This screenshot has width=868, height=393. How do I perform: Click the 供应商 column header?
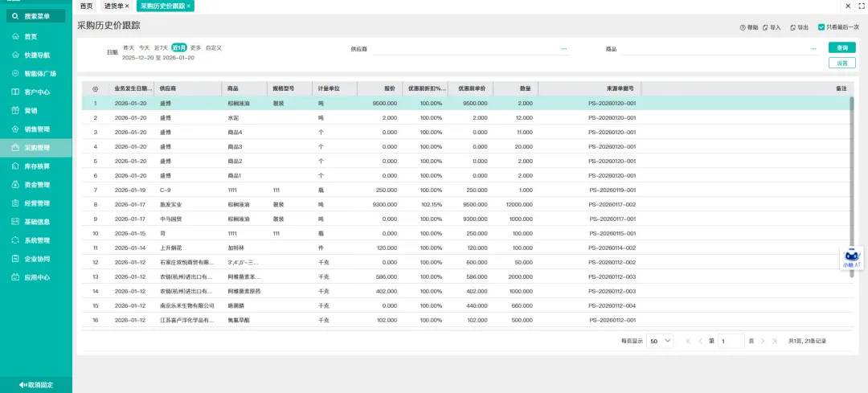(188, 88)
